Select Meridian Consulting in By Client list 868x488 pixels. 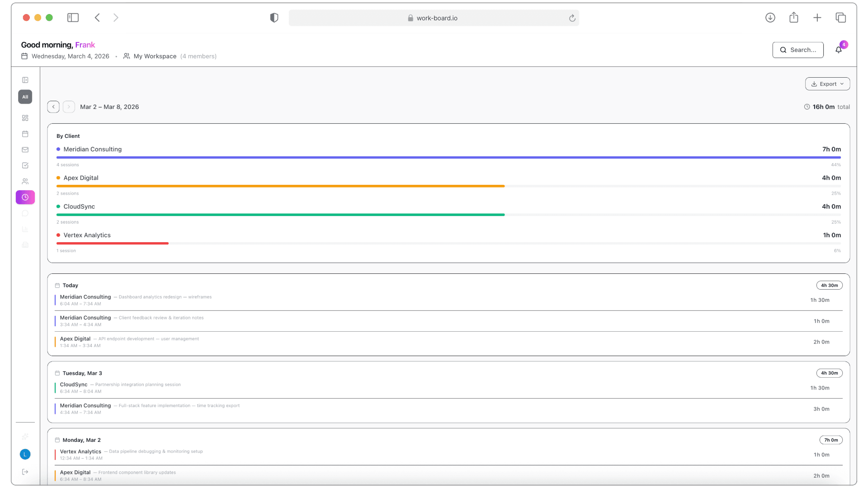(x=92, y=149)
